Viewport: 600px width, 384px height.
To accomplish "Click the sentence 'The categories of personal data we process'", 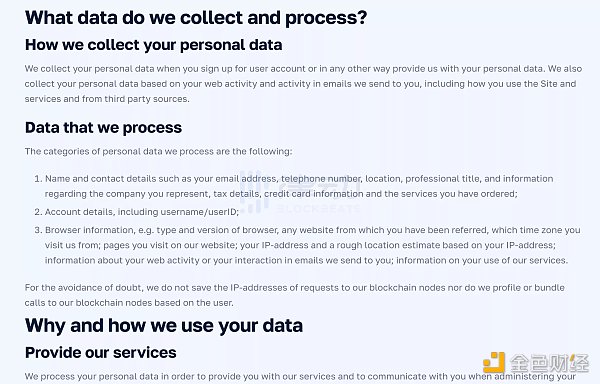I will click(158, 151).
